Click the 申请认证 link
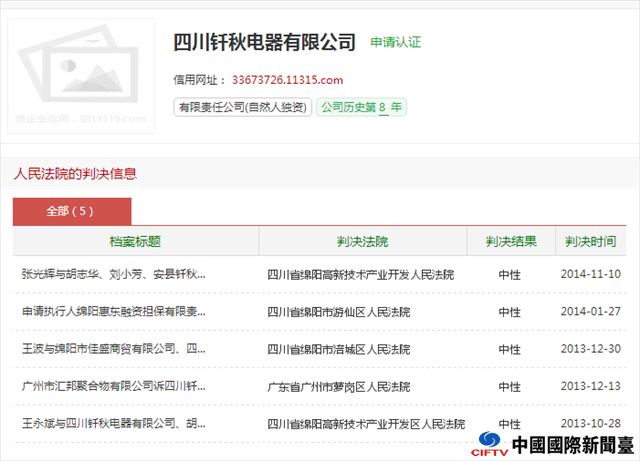 [x=396, y=42]
